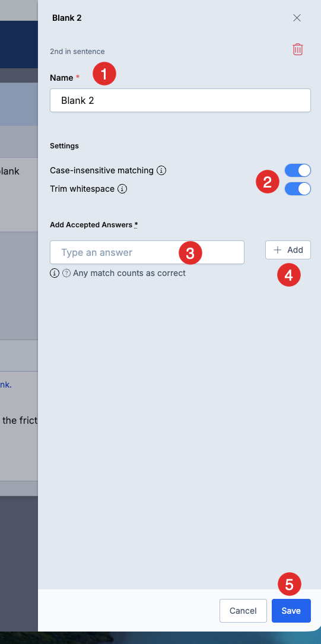Select the red step 3 marker on the answer field
The image size is (321, 644).
(190, 253)
